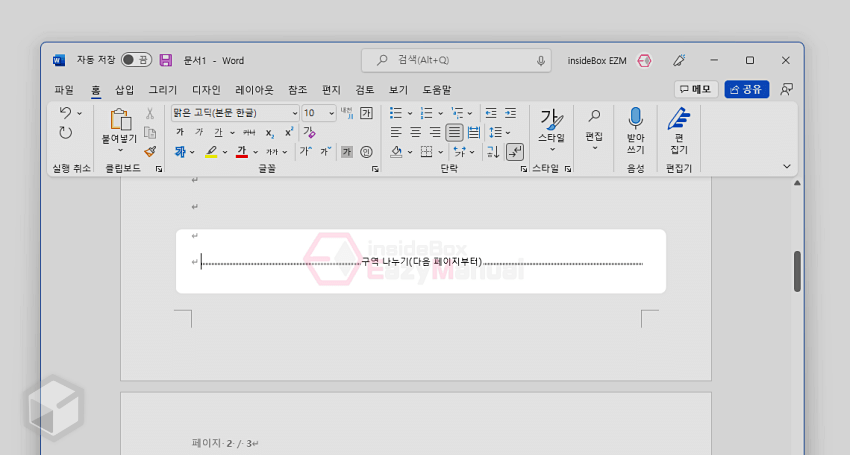This screenshot has width=850, height=455.
Task: Toggle character shading (gray 가) button
Action: (347, 152)
